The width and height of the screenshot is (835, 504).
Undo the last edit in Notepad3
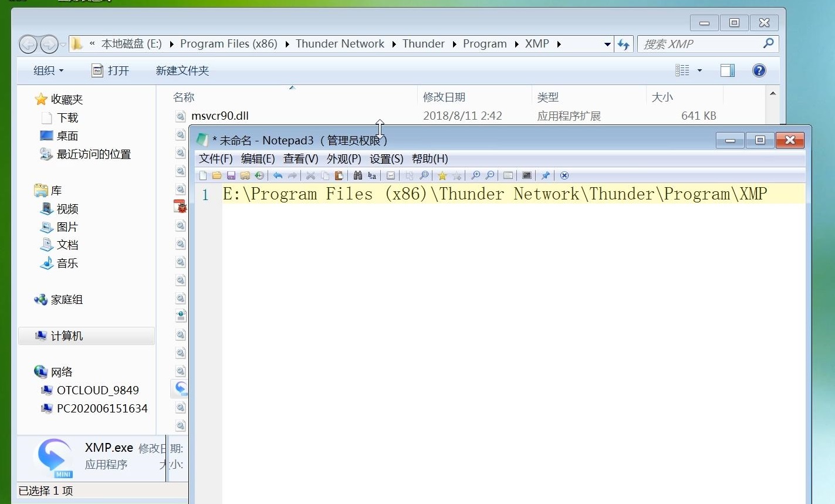coord(278,175)
